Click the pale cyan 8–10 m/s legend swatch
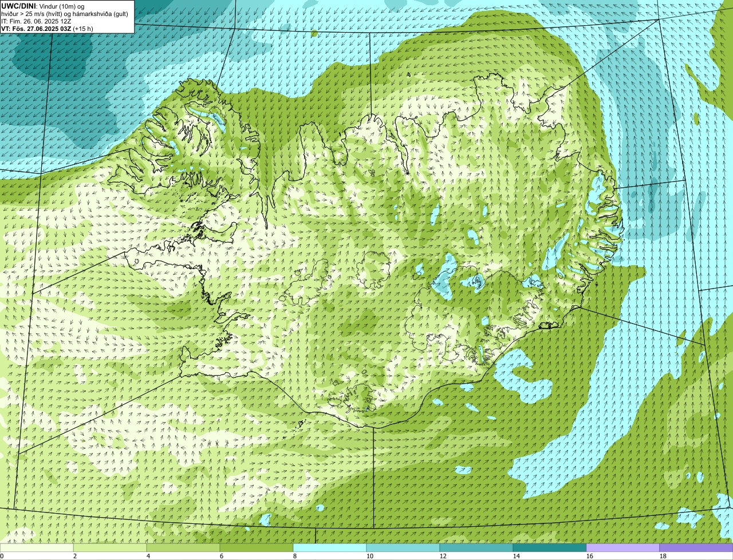 (x=330, y=547)
